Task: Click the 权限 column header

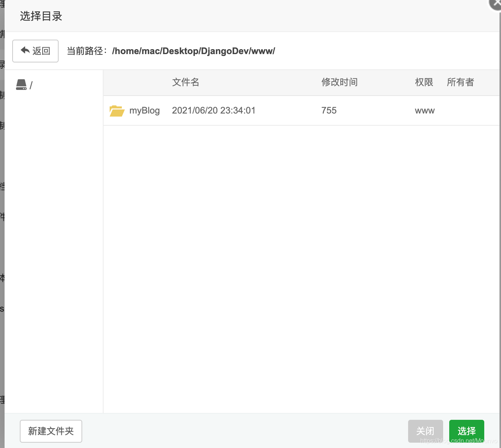Action: pos(424,82)
